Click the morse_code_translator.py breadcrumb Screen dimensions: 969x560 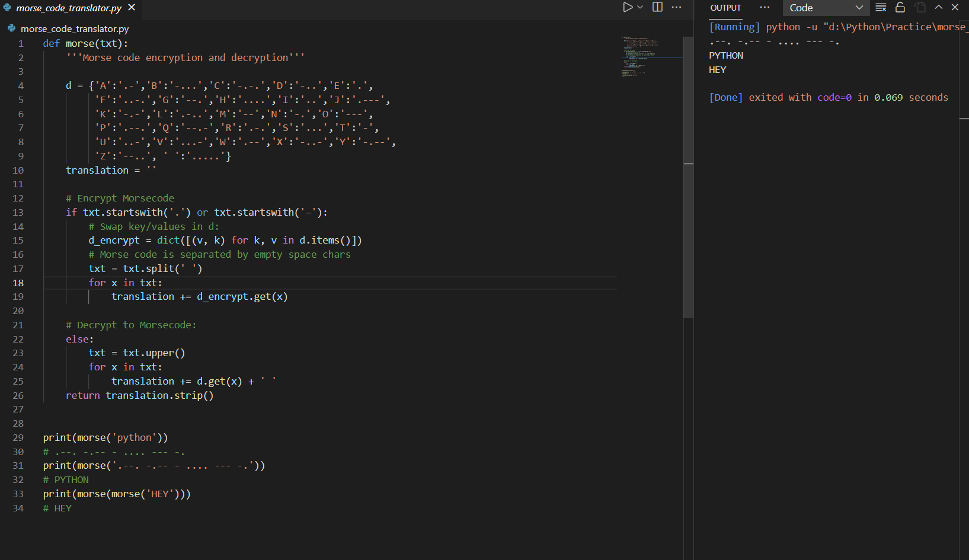click(x=75, y=28)
